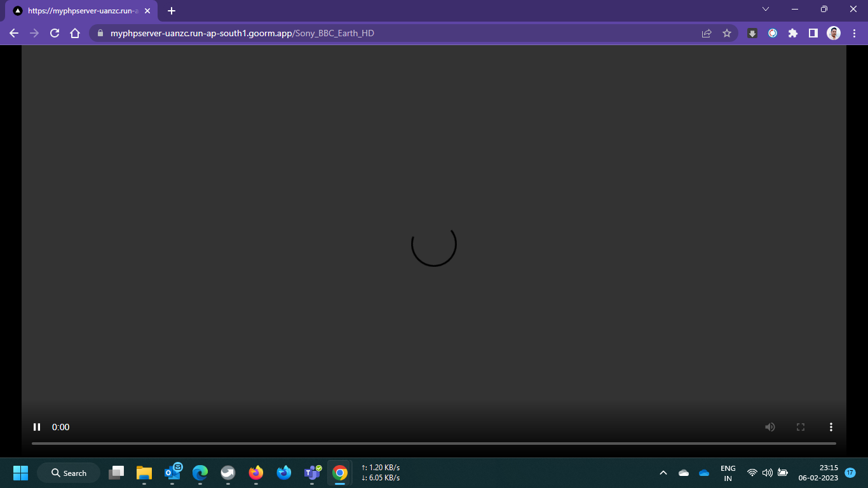
Task: Select the myphpserver-uanzc browser tab
Action: [83, 11]
